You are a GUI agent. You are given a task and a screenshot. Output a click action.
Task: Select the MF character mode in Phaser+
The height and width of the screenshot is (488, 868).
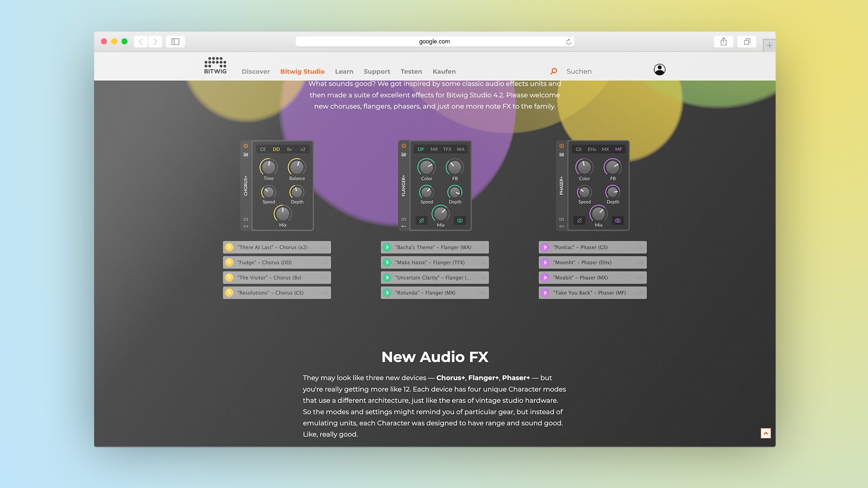618,149
